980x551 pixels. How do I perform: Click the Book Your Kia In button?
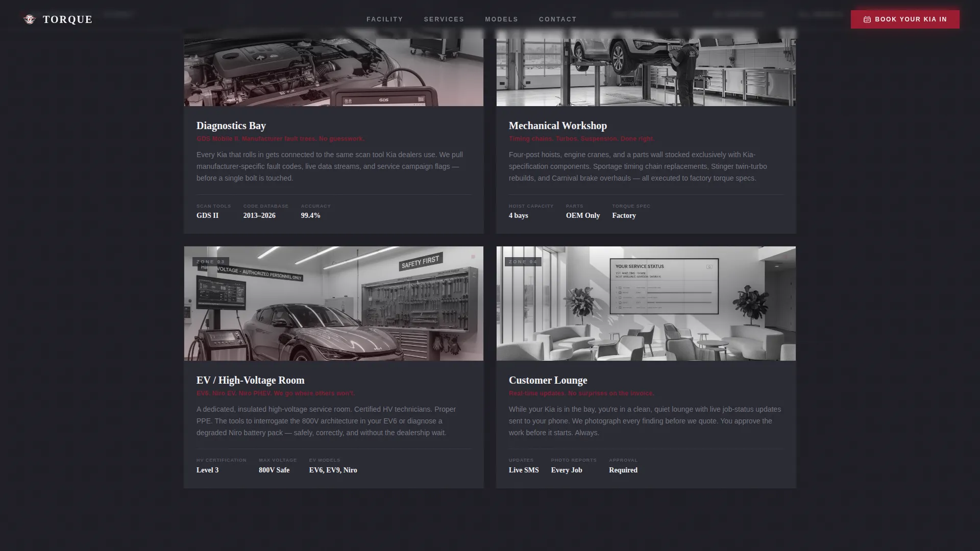[x=905, y=19]
